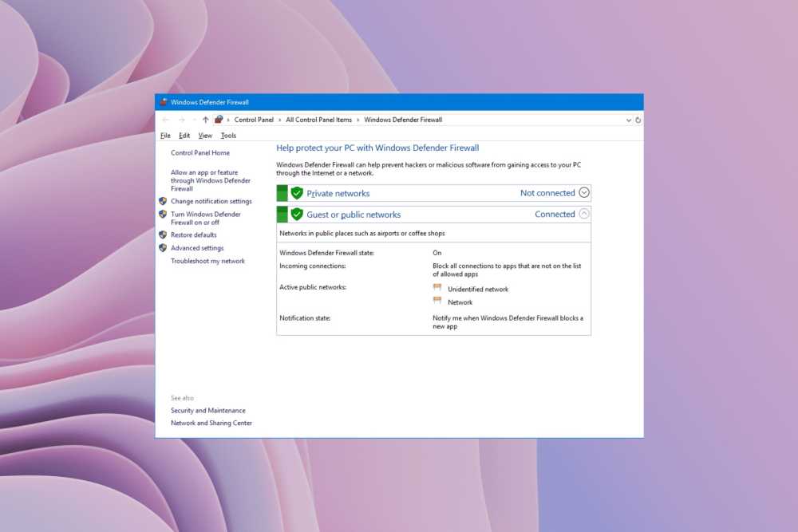Collapse the Guest or public networks section
The image size is (798, 532).
(x=583, y=214)
